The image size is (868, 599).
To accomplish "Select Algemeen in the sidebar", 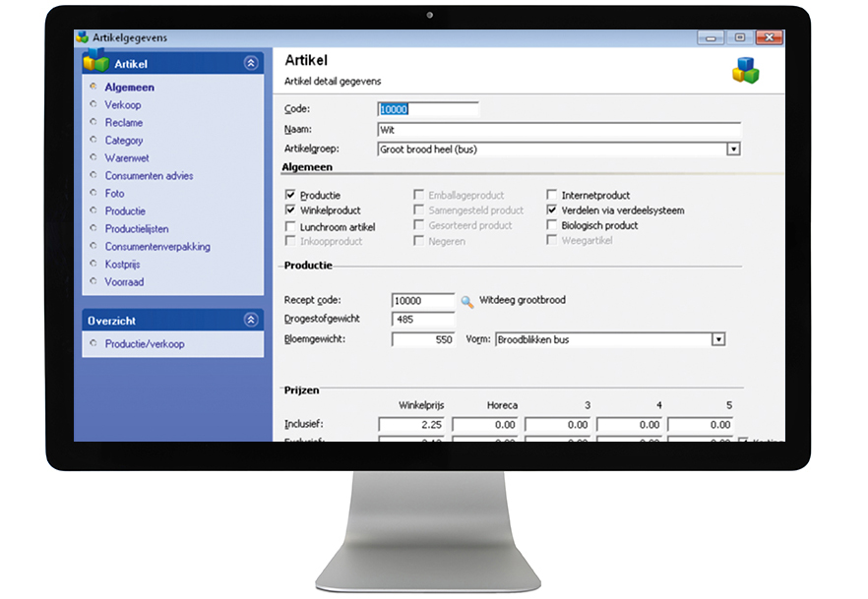I will point(130,88).
